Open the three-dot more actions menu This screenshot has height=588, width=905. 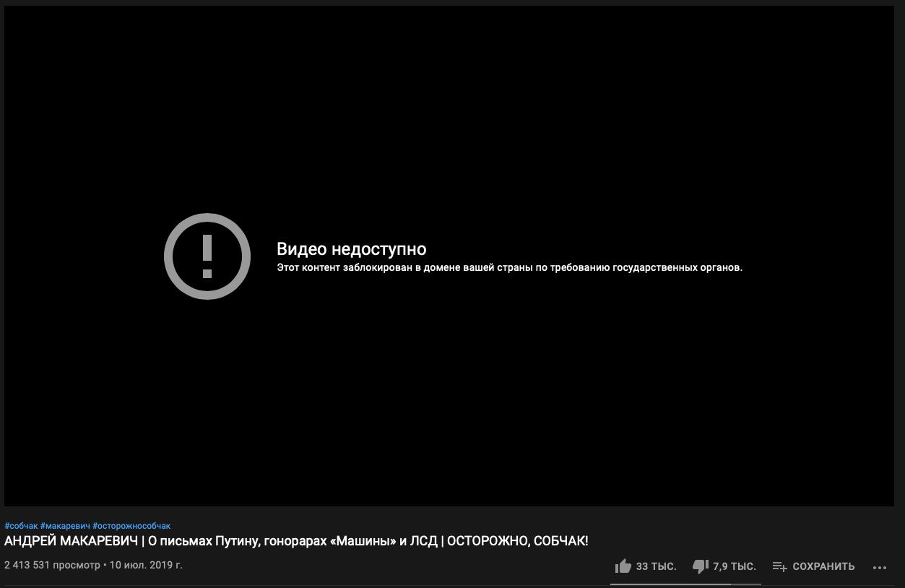click(x=879, y=567)
